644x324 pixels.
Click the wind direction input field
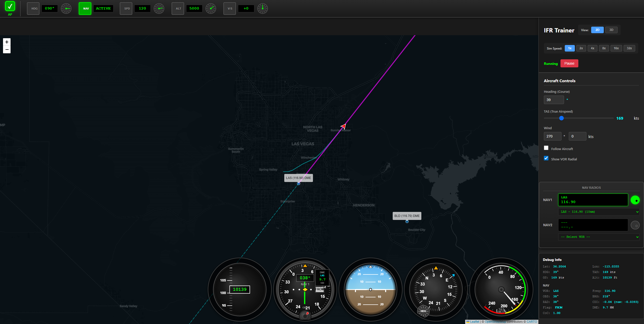[552, 136]
